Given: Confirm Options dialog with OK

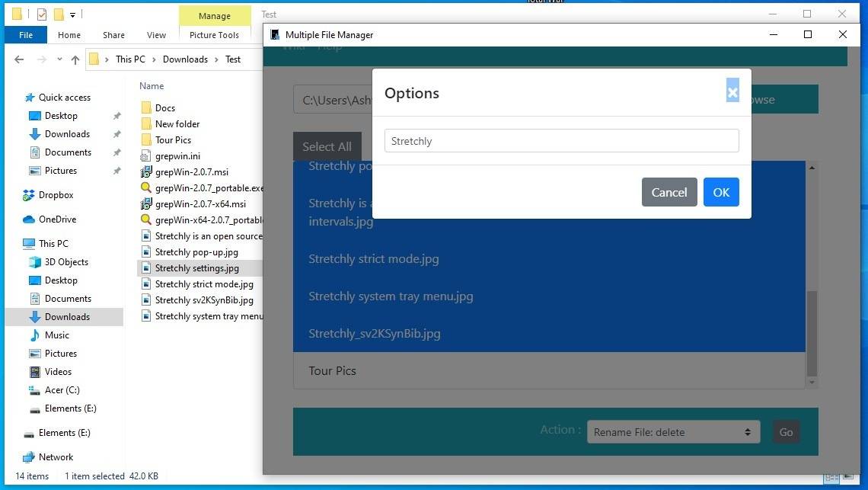Looking at the screenshot, I should click(x=721, y=192).
